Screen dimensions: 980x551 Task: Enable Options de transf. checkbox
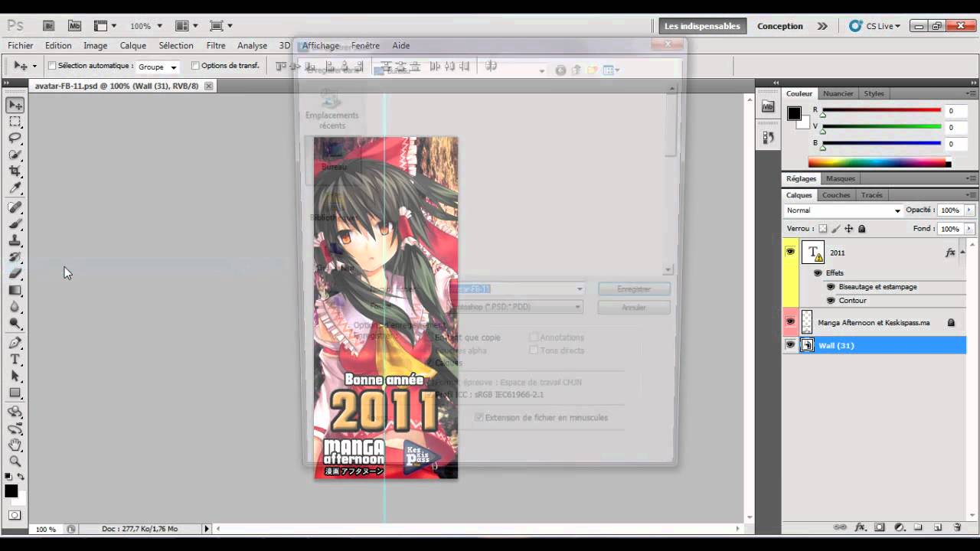coord(195,66)
